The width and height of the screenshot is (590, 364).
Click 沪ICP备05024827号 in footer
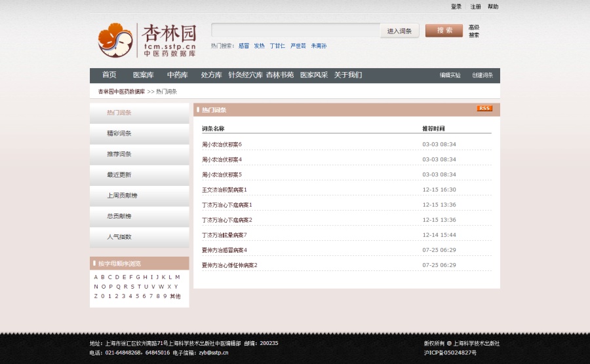pos(450,353)
